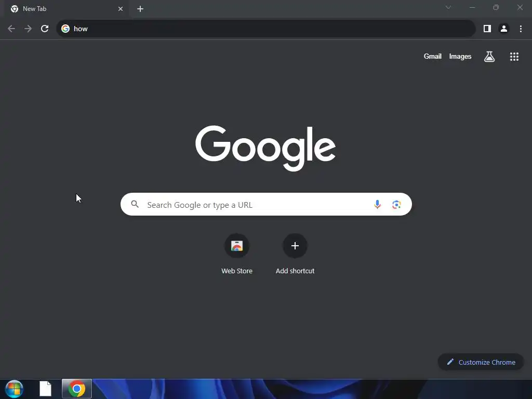This screenshot has width=532, height=399.
Task: Open Customize Chrome panel
Action: tap(481, 362)
